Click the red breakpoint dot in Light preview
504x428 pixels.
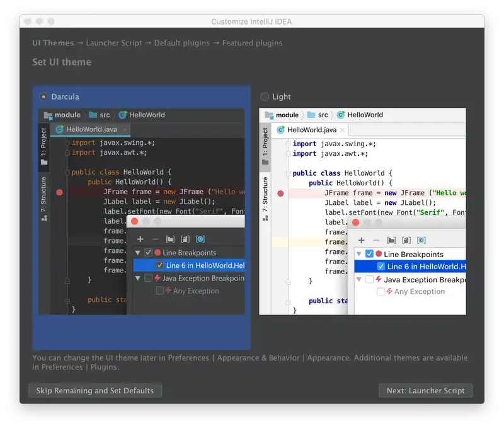click(x=281, y=194)
